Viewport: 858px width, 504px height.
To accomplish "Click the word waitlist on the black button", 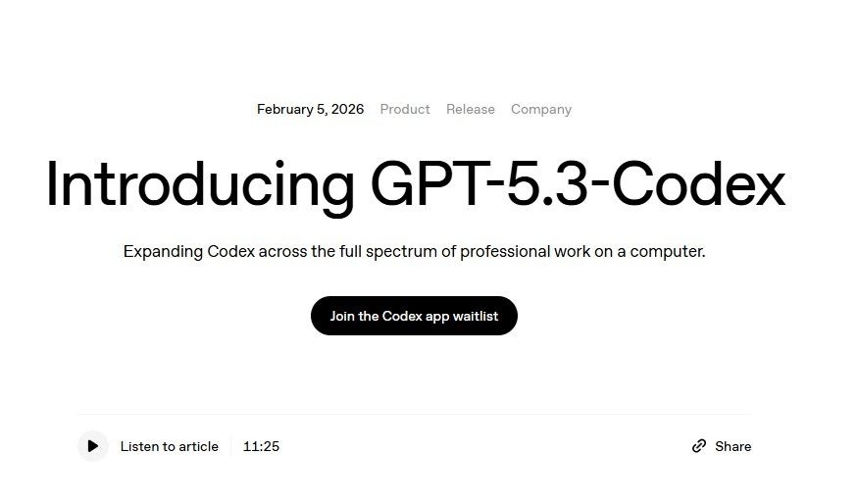I will pos(476,316).
